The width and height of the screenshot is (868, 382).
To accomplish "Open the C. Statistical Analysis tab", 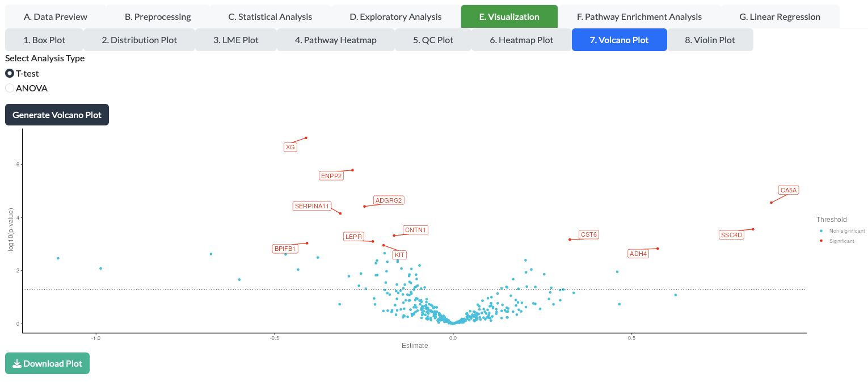I will (270, 16).
